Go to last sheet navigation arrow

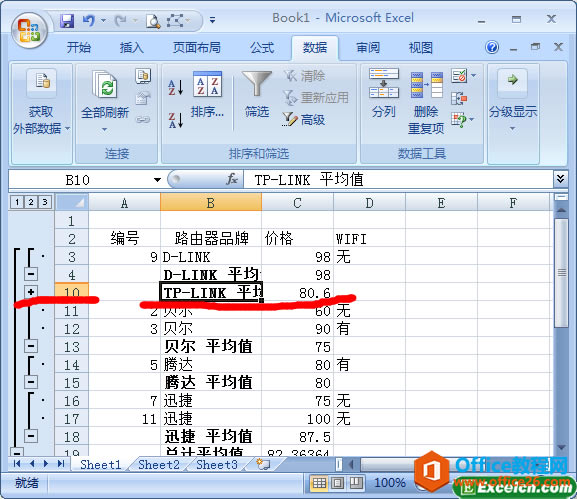(61, 464)
